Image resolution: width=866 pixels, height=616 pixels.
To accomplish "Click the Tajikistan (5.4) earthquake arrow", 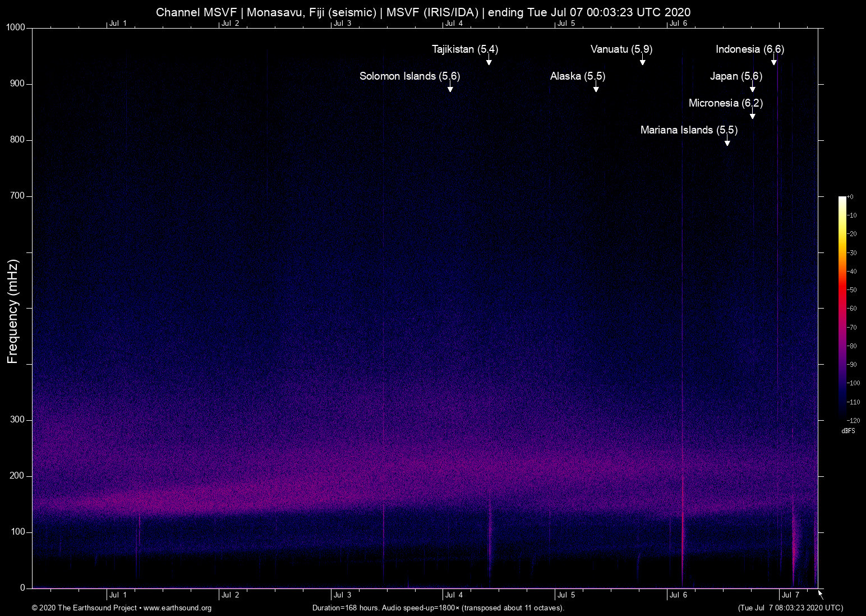I will click(489, 61).
